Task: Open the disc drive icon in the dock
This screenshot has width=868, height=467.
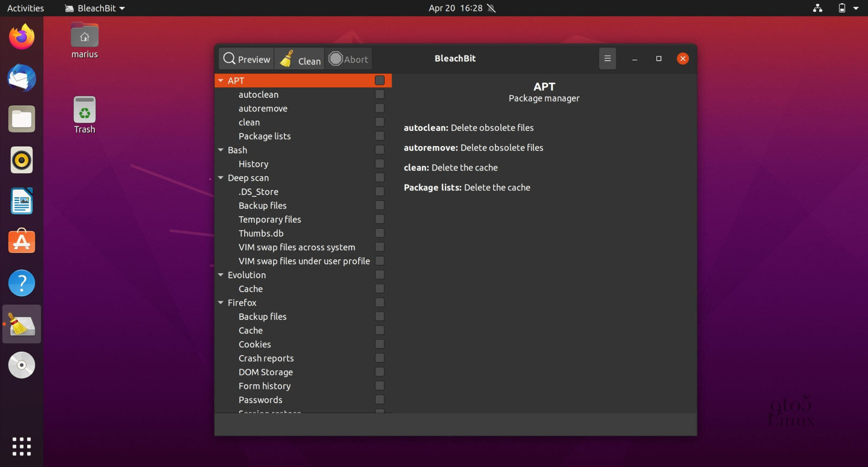Action: [x=22, y=365]
